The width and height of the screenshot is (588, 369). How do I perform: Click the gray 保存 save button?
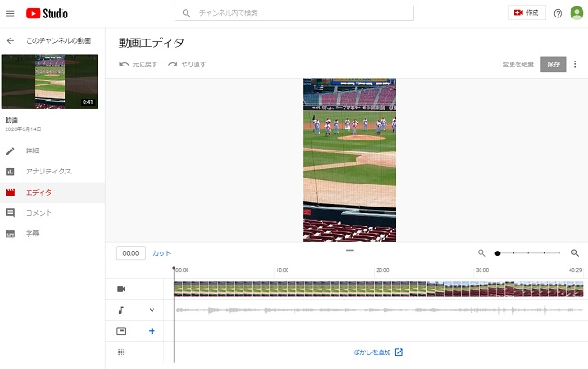[x=553, y=64]
